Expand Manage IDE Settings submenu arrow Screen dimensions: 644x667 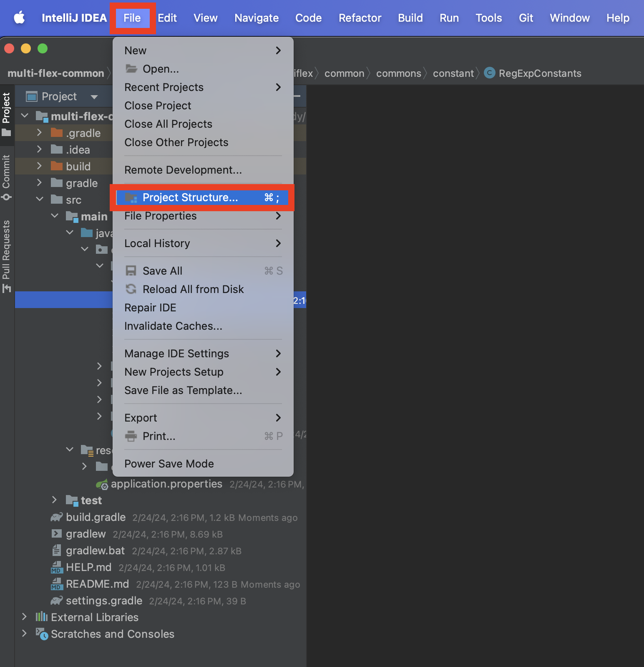coord(278,354)
